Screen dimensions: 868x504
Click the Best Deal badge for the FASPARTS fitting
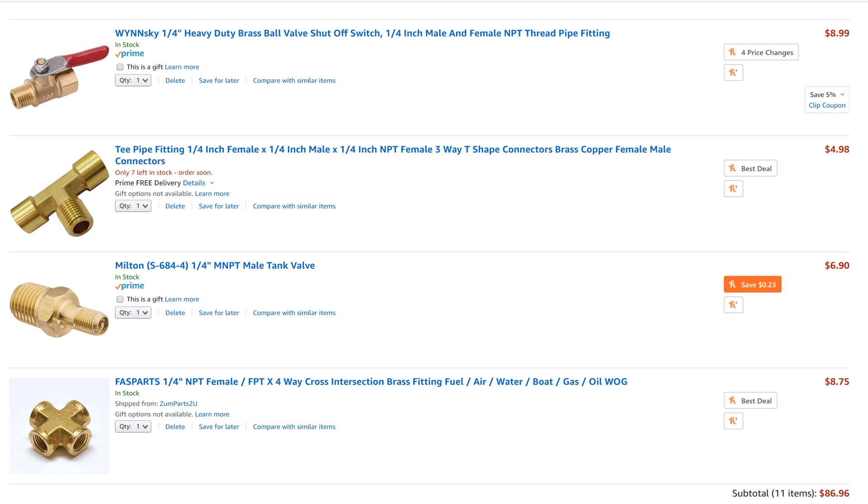click(x=750, y=400)
